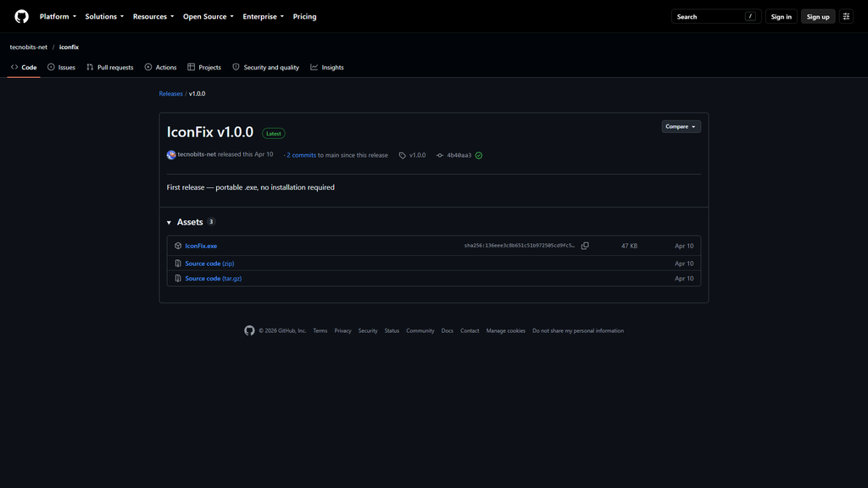The height and width of the screenshot is (488, 868).
Task: Focus the Search input field
Action: [x=715, y=17]
